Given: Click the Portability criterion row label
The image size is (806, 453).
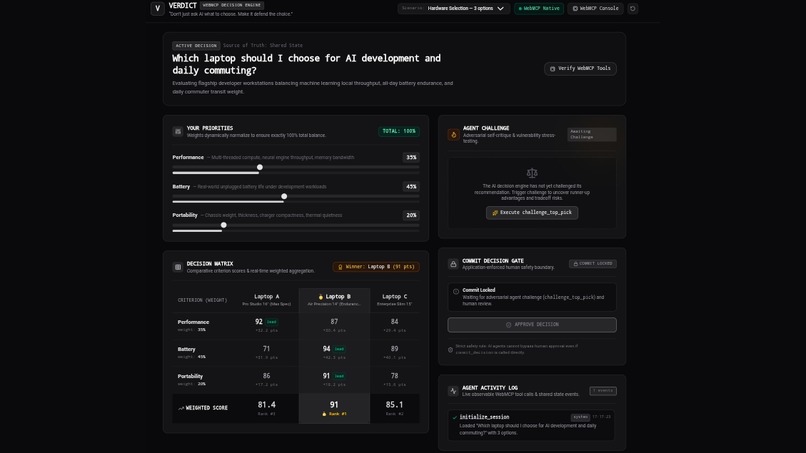Looking at the screenshot, I should click(190, 376).
